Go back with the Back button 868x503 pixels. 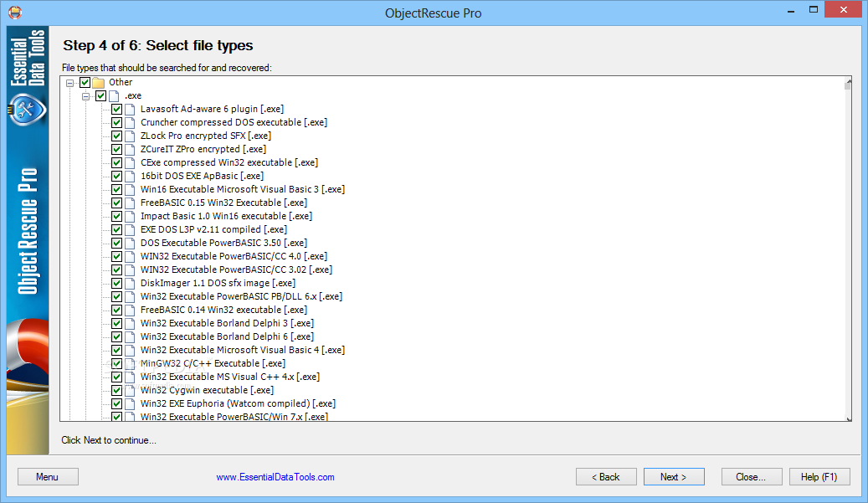606,477
